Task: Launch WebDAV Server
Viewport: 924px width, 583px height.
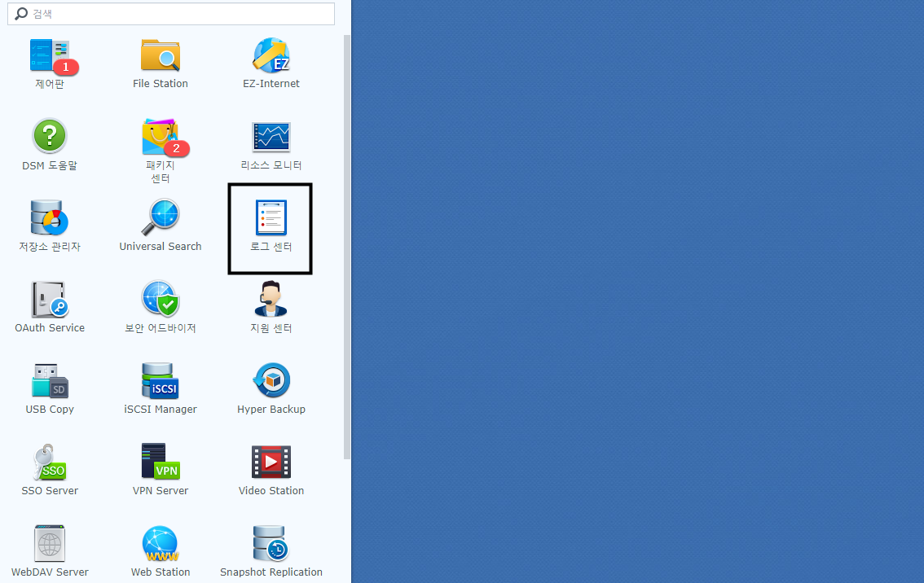Action: [50, 543]
